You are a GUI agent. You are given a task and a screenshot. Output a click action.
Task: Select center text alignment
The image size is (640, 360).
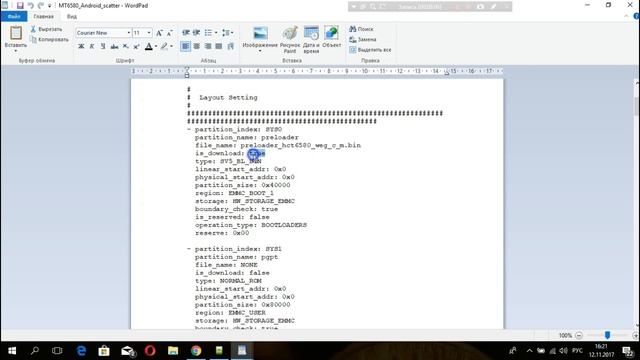197,47
